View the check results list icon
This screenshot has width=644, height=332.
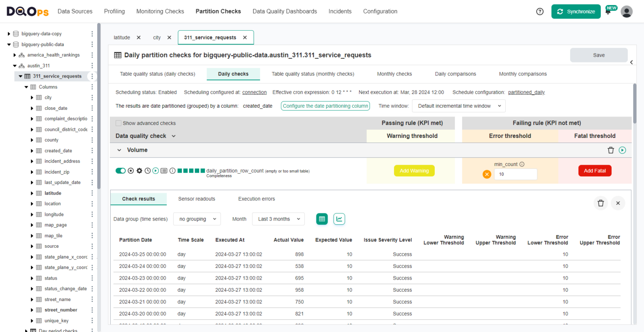pos(164,171)
